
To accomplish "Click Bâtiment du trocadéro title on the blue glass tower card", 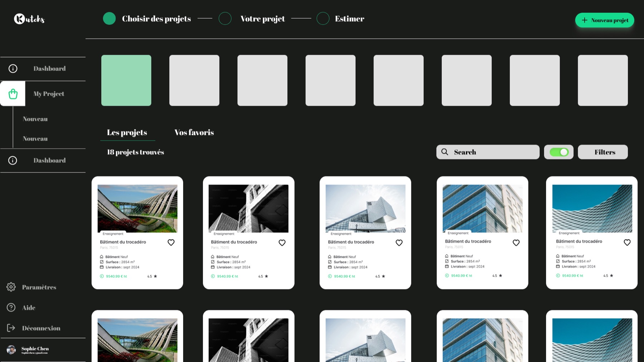I will [x=468, y=241].
